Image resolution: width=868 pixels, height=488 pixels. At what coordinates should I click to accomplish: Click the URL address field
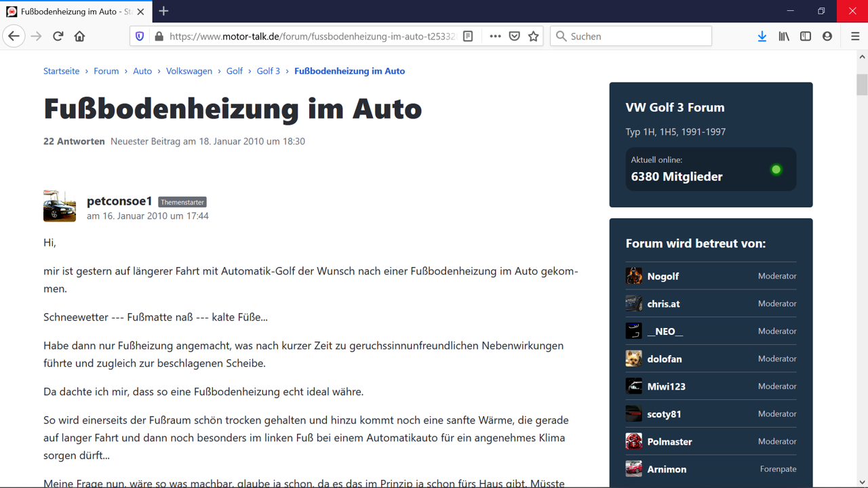[312, 36]
